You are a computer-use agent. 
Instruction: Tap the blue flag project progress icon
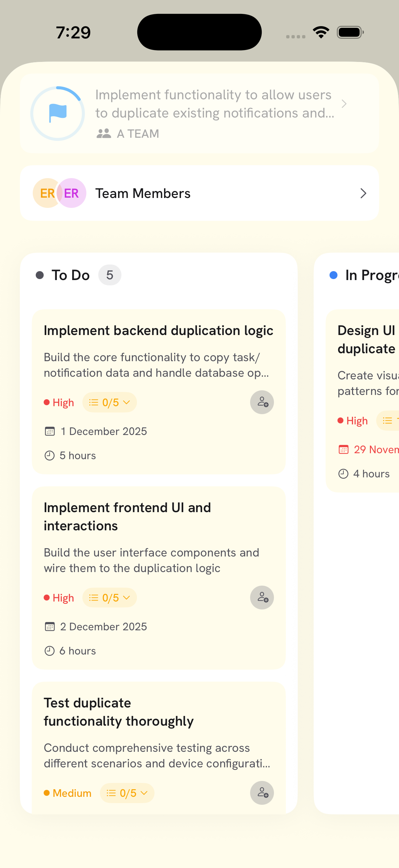coord(58,114)
